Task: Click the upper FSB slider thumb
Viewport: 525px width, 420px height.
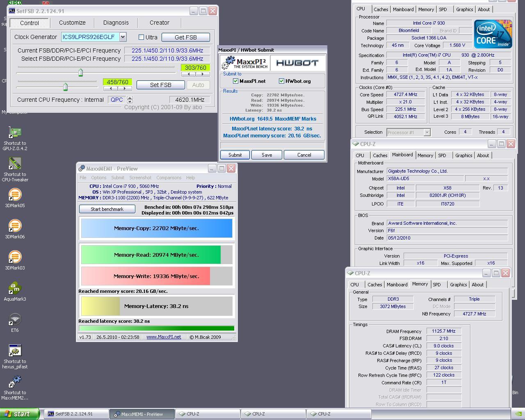Action: pyautogui.click(x=80, y=73)
